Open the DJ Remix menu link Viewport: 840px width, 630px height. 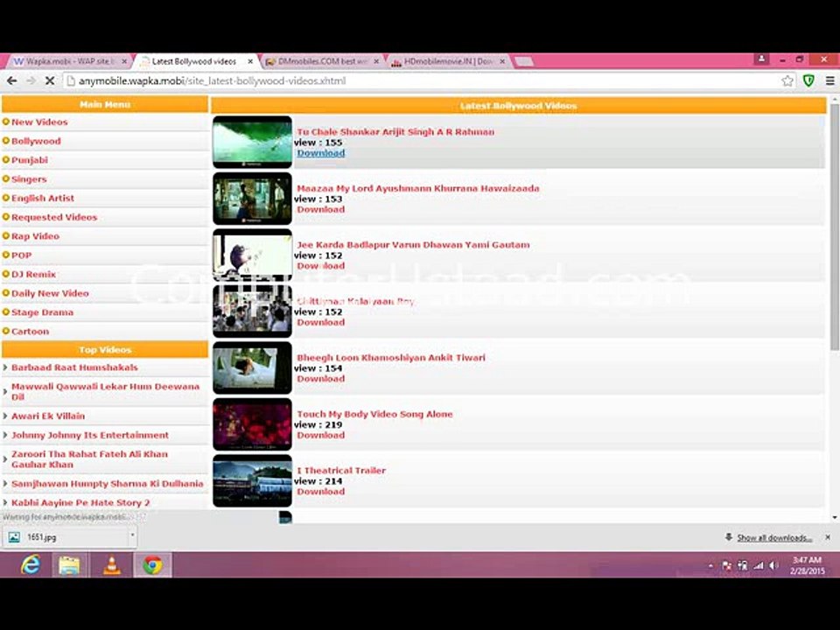coord(33,274)
